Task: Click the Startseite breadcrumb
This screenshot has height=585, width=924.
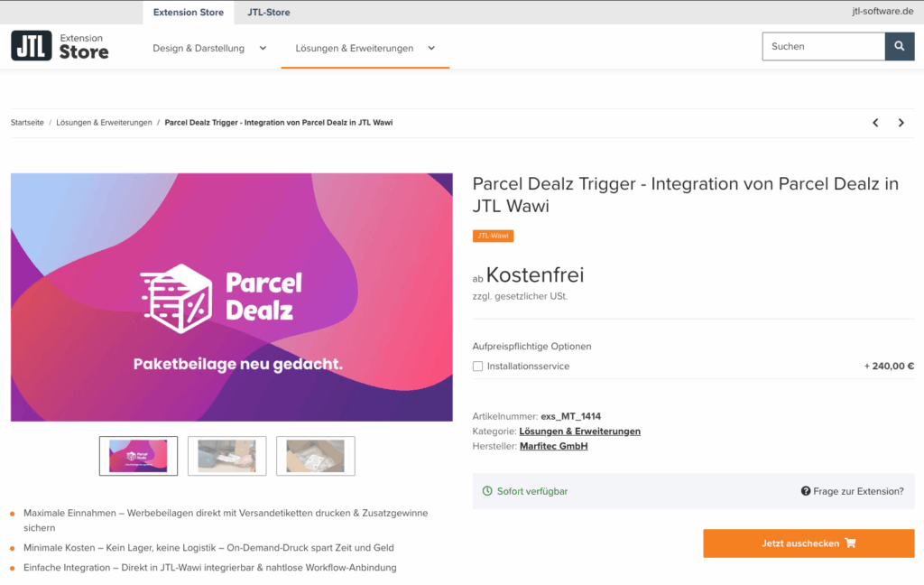Action: click(27, 123)
